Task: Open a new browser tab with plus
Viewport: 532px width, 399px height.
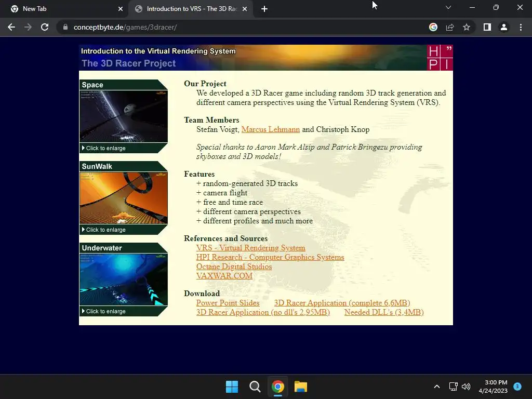Action: tap(264, 9)
